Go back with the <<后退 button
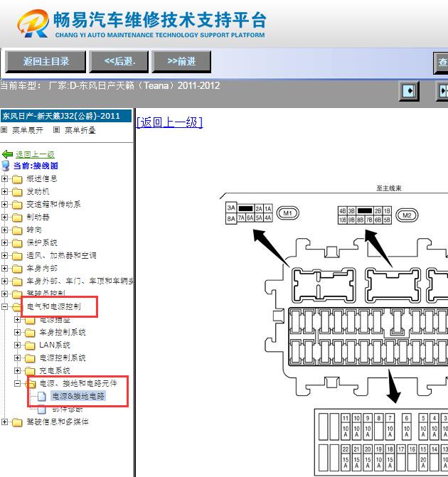448x477 pixels. [119, 61]
